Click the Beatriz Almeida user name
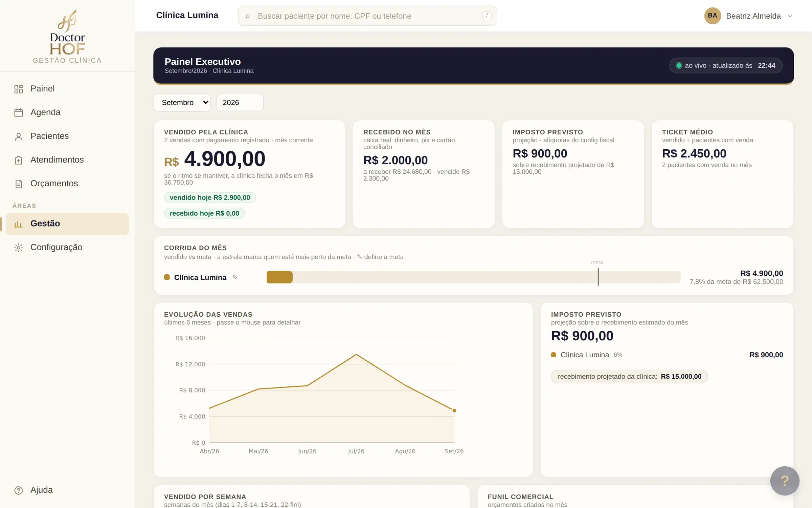 click(753, 16)
